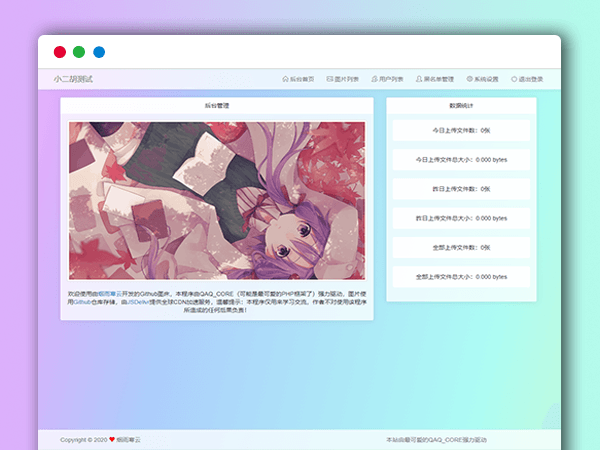The height and width of the screenshot is (450, 600).
Task: Click the 今日上传文件数 stat row
Action: pos(461,130)
